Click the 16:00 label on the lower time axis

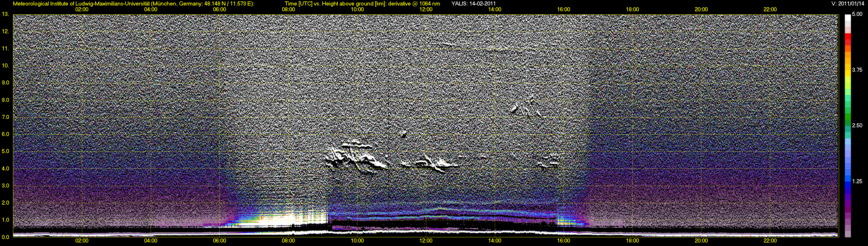tap(564, 241)
